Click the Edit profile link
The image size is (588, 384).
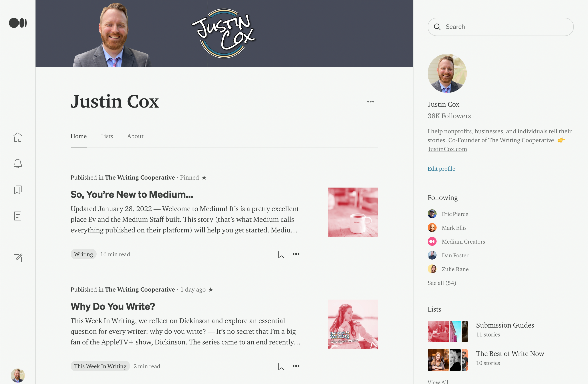[441, 169]
